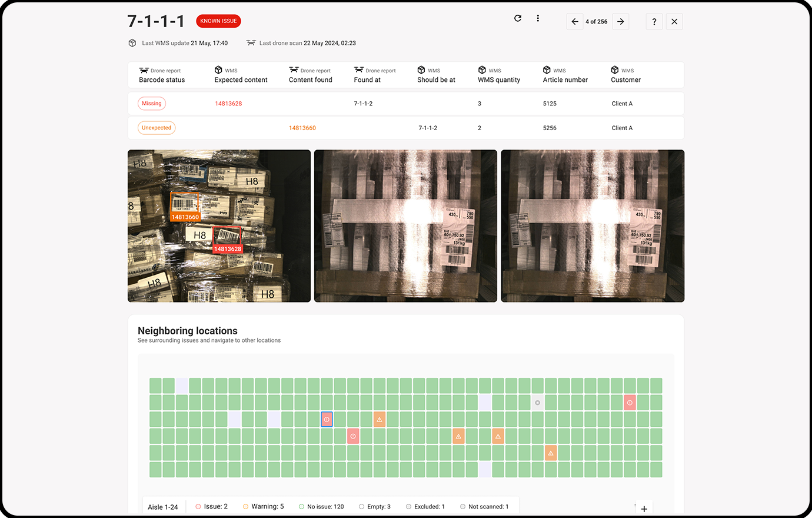Select red issue cell in fourth row of map
This screenshot has height=518, width=812.
pos(353,436)
